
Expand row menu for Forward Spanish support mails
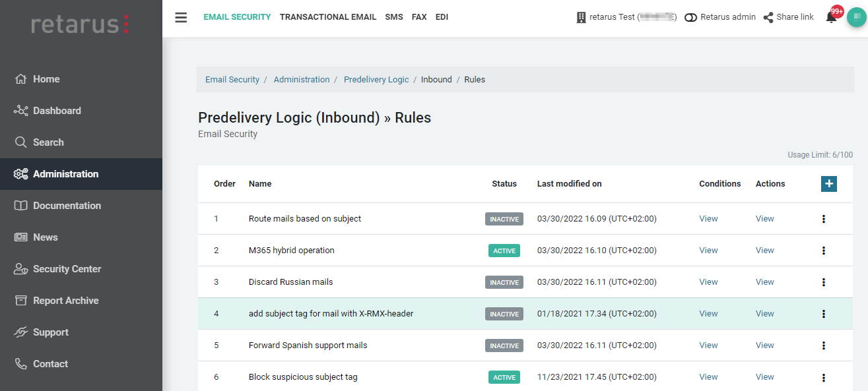point(824,346)
